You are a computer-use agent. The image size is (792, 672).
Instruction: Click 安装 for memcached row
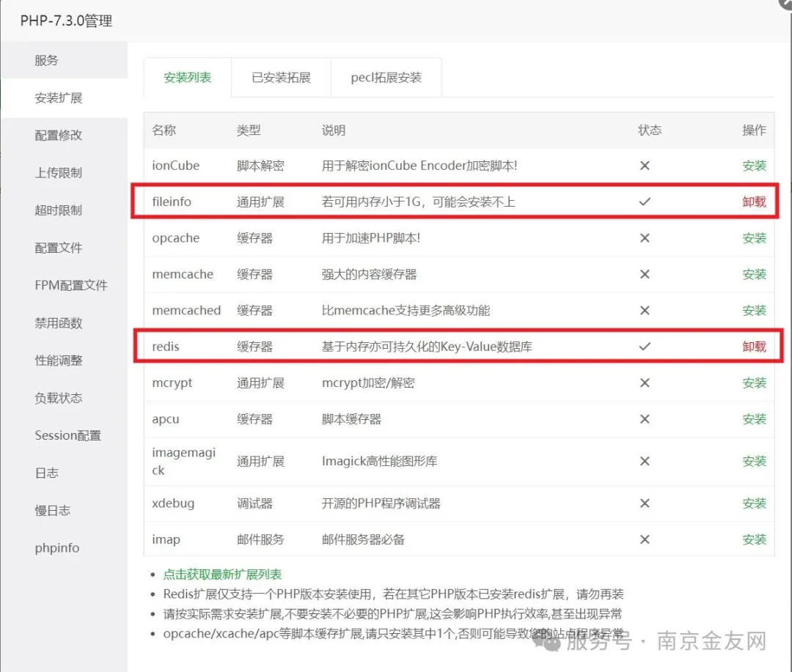click(x=754, y=311)
